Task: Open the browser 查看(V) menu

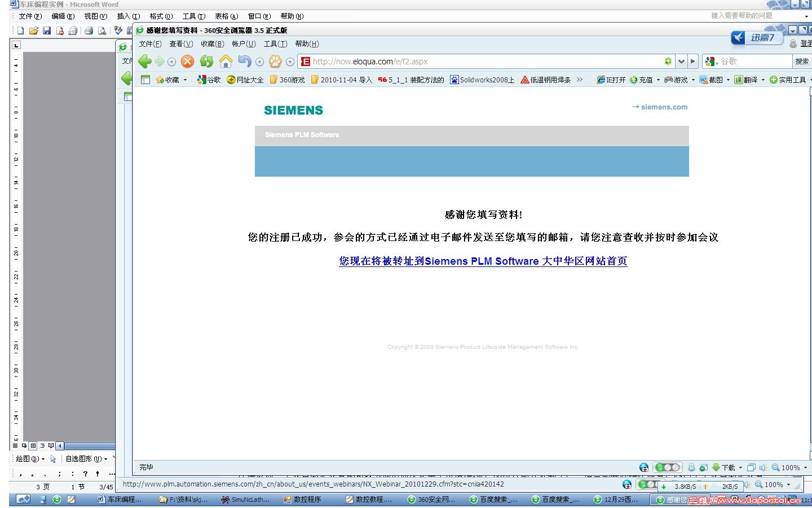Action: click(x=181, y=44)
